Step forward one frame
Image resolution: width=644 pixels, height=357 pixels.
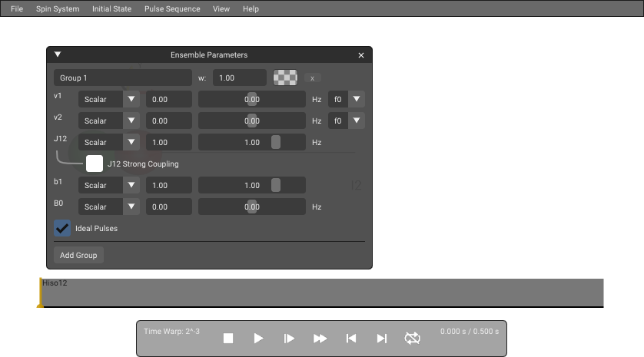pyautogui.click(x=289, y=338)
